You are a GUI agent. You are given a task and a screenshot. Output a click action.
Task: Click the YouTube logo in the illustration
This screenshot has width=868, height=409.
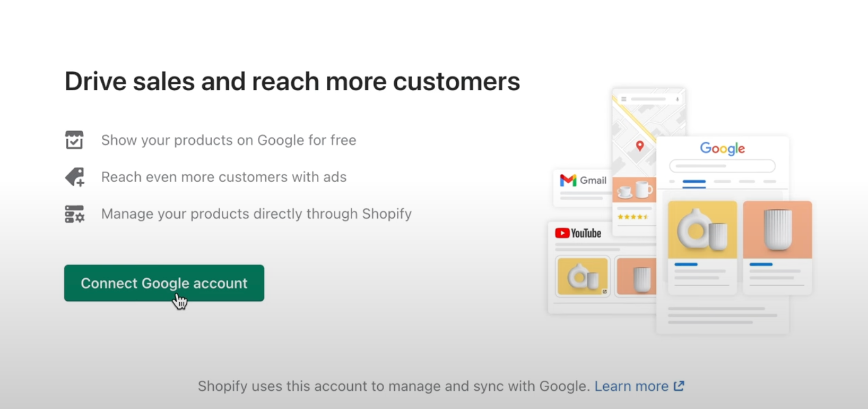[578, 233]
